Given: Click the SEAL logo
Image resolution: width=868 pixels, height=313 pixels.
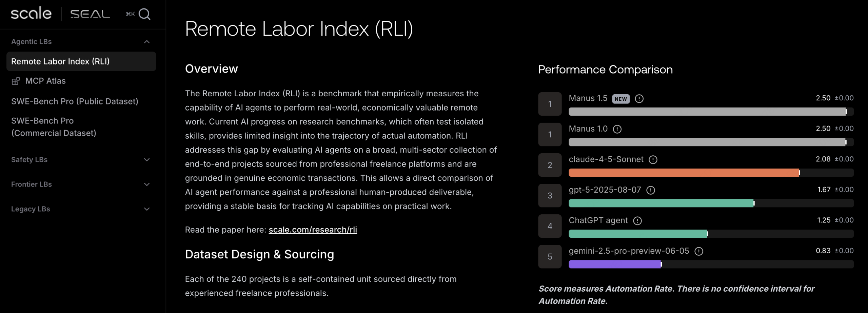Looking at the screenshot, I should tap(90, 14).
